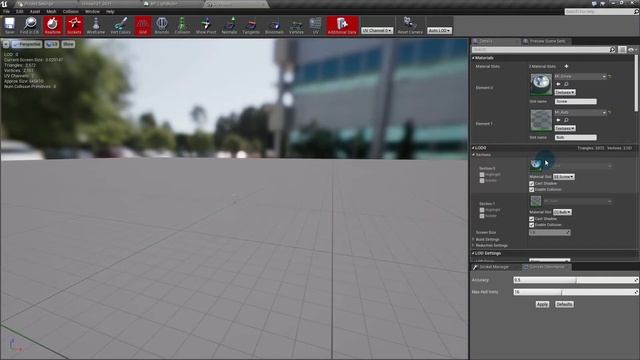Click the Show Pivot icon
This screenshot has width=640, height=360.
pyautogui.click(x=206, y=26)
